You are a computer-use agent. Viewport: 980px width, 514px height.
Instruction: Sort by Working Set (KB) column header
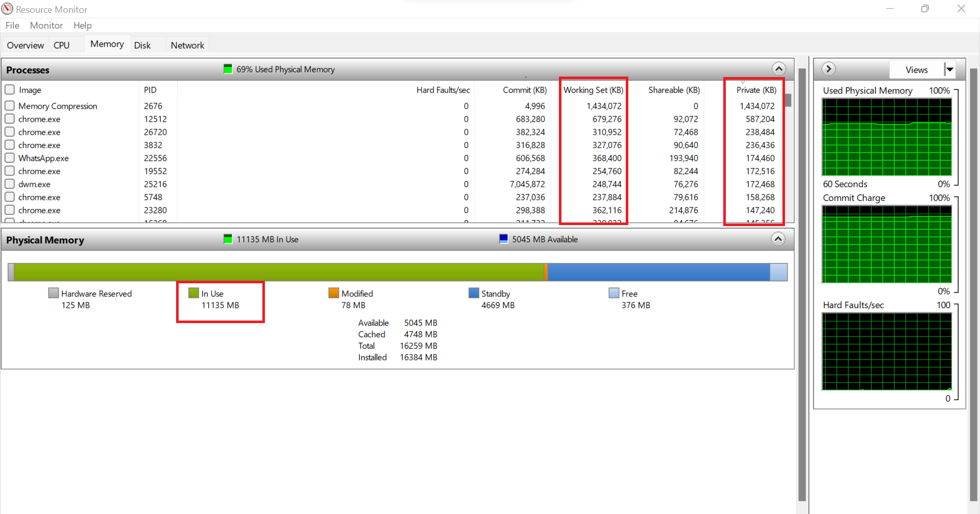(x=593, y=90)
